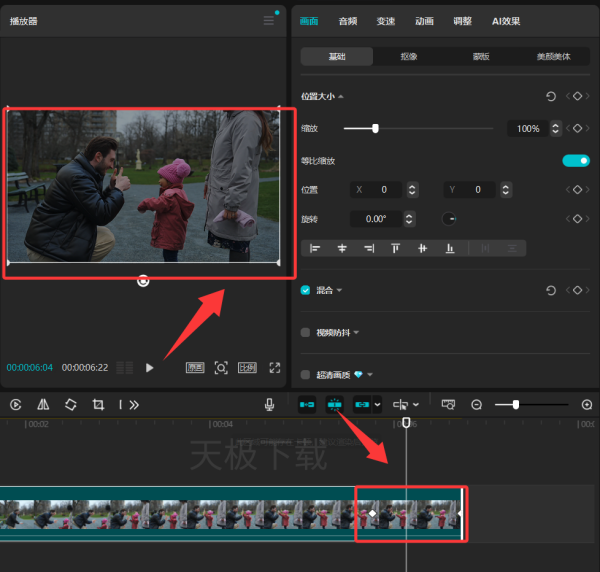
Task: Adjust the 缩放 100% value stepper
Action: (x=556, y=128)
